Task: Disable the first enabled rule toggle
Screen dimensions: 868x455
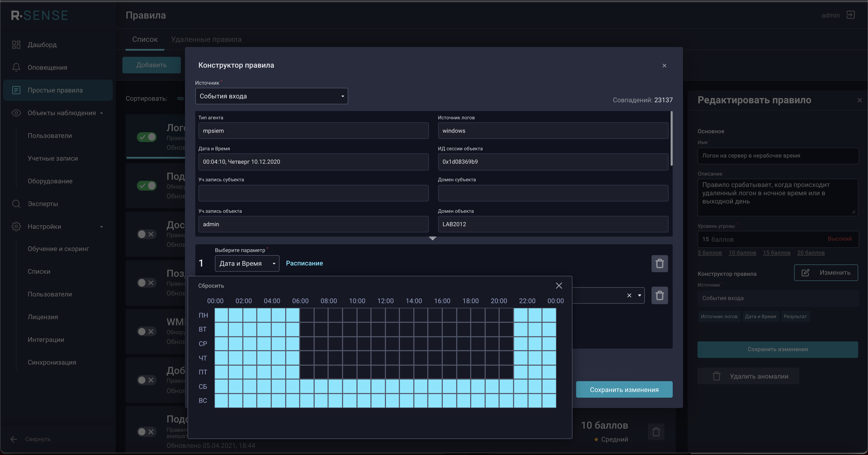Action: pyautogui.click(x=146, y=137)
